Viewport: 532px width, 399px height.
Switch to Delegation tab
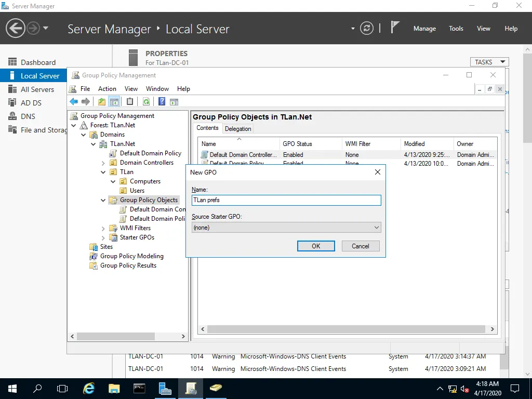pos(238,129)
